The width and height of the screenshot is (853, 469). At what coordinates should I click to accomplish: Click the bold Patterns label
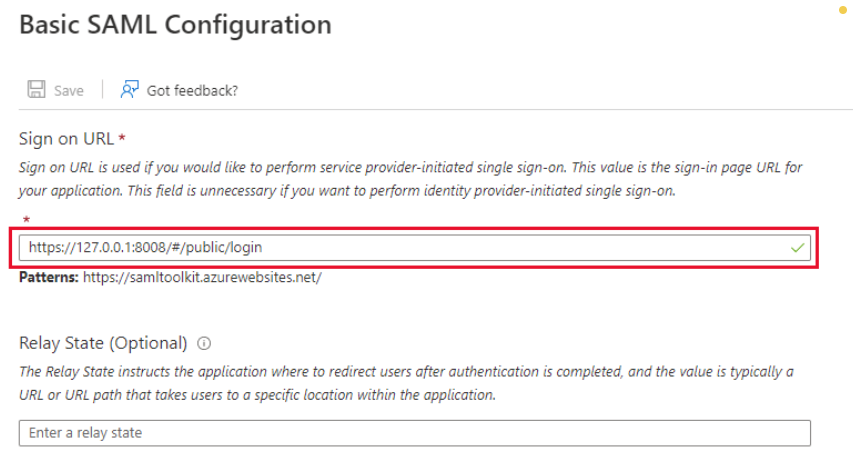tap(49, 277)
